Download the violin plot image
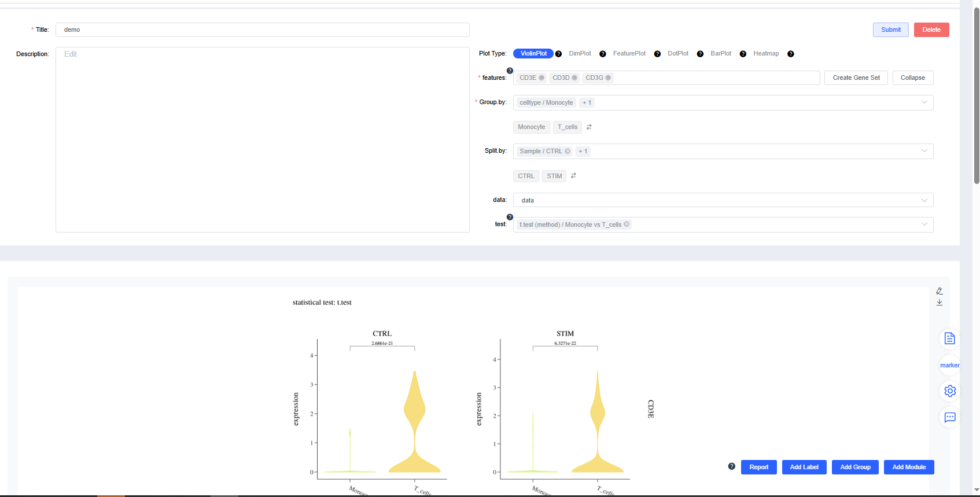The width and height of the screenshot is (980, 497). (x=940, y=302)
